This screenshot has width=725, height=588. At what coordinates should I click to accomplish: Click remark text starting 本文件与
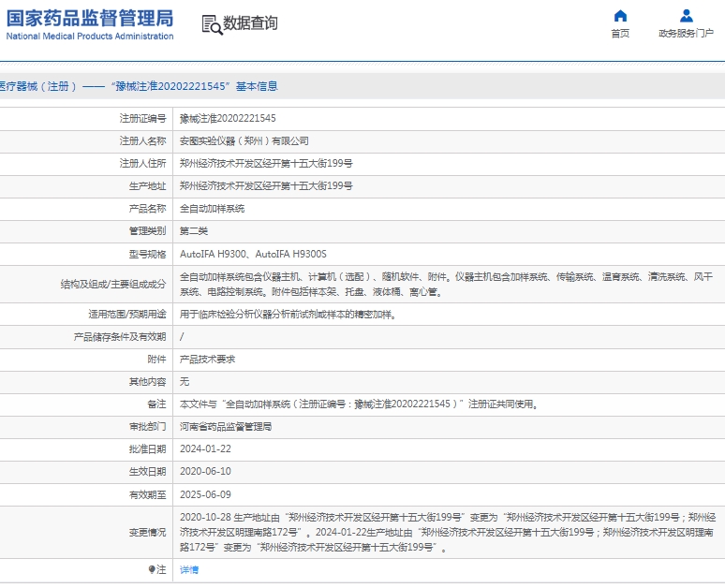[x=360, y=404]
